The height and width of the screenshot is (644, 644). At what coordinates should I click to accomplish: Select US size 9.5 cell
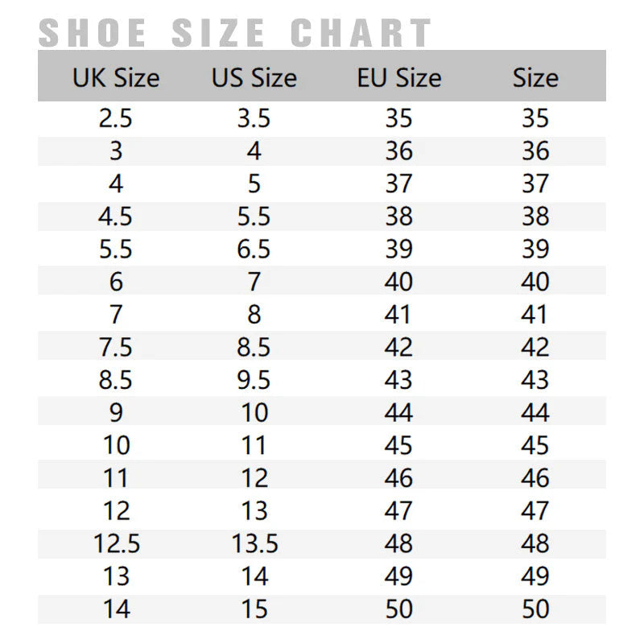coord(254,380)
